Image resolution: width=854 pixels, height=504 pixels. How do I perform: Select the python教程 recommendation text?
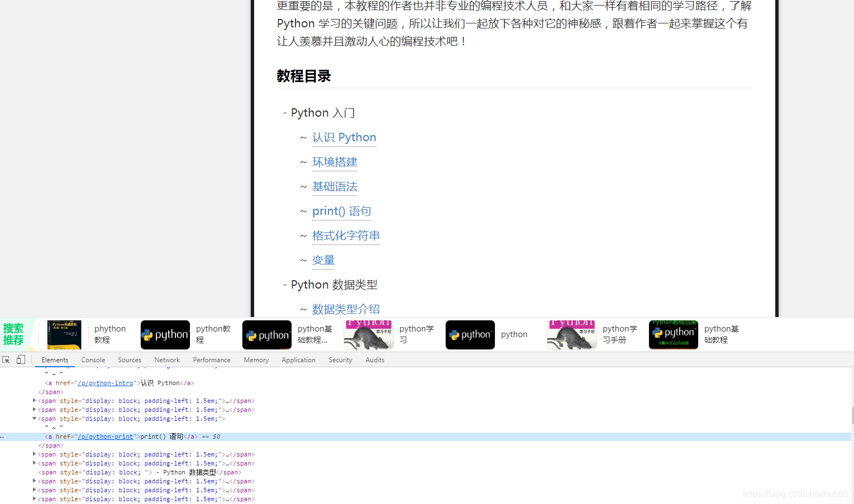point(213,334)
